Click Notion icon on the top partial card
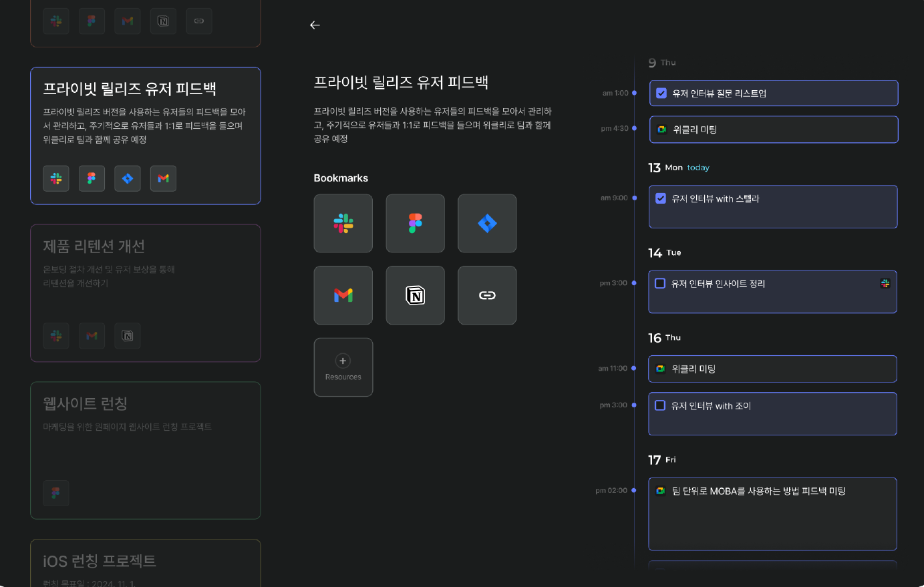Image resolution: width=924 pixels, height=587 pixels. tap(163, 21)
